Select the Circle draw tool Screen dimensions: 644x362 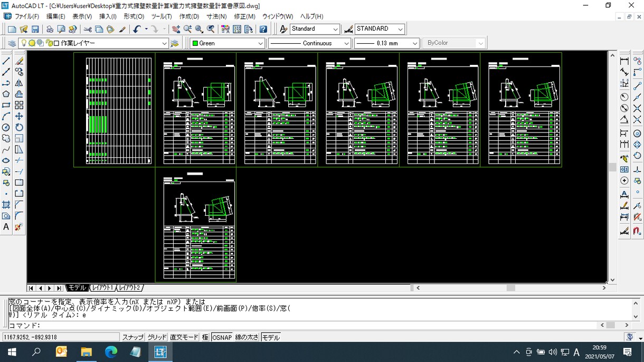point(6,127)
